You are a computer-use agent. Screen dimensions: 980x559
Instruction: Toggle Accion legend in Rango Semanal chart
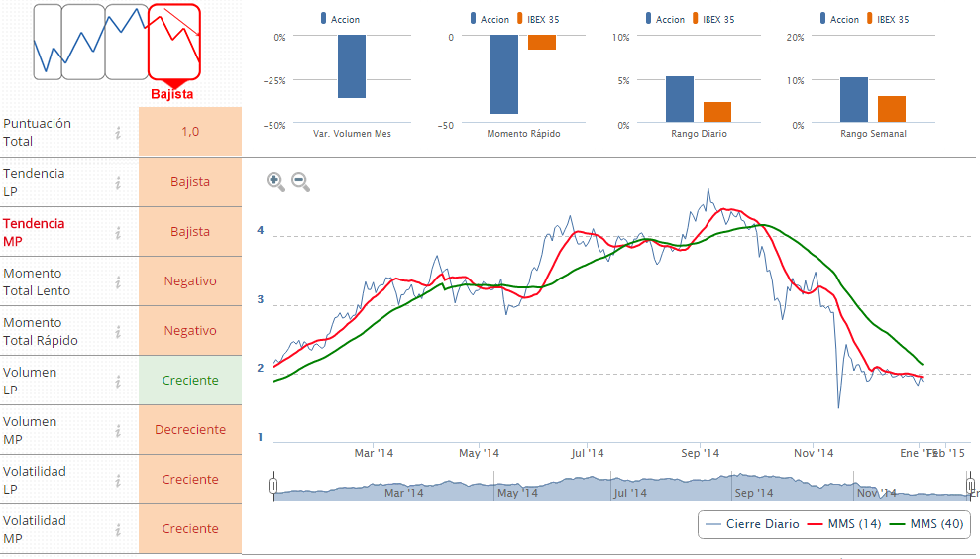(x=839, y=19)
